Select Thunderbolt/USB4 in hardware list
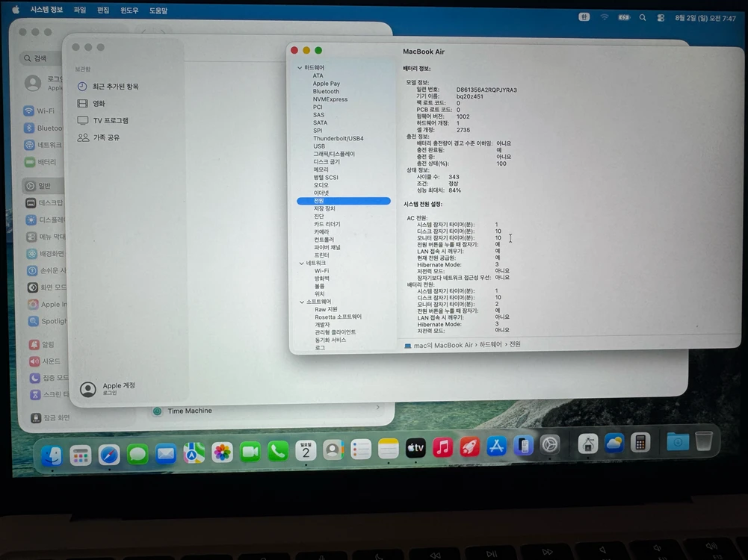The height and width of the screenshot is (560, 748). [x=339, y=138]
